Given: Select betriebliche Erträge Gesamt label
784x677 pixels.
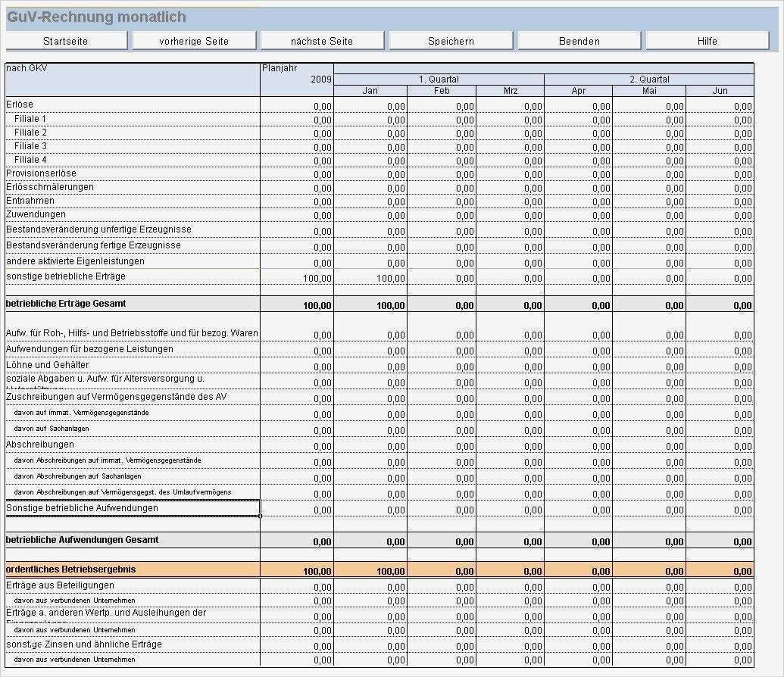Looking at the screenshot, I should [66, 304].
